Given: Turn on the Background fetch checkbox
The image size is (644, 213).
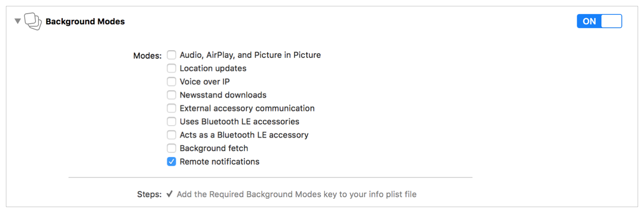Looking at the screenshot, I should click(171, 148).
